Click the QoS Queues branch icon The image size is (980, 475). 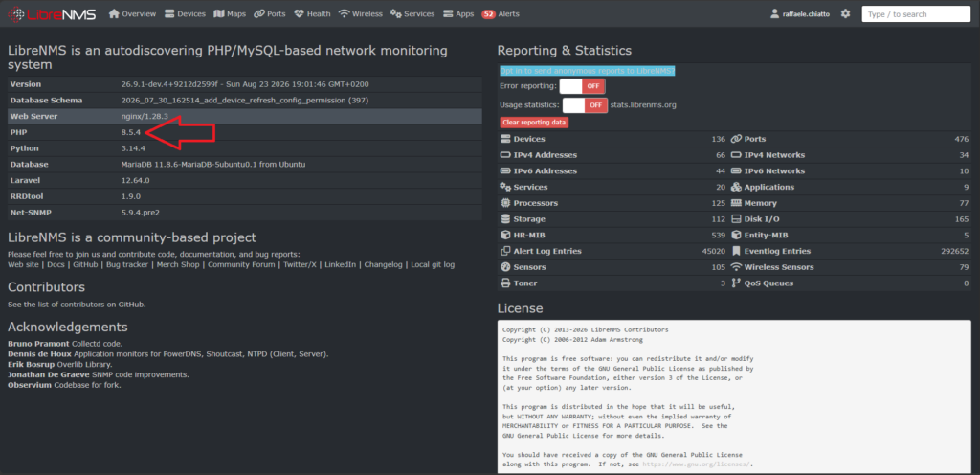736,283
